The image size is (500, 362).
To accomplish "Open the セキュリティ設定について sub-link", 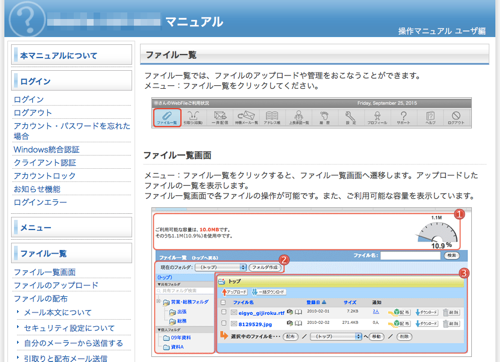I will (x=69, y=328).
